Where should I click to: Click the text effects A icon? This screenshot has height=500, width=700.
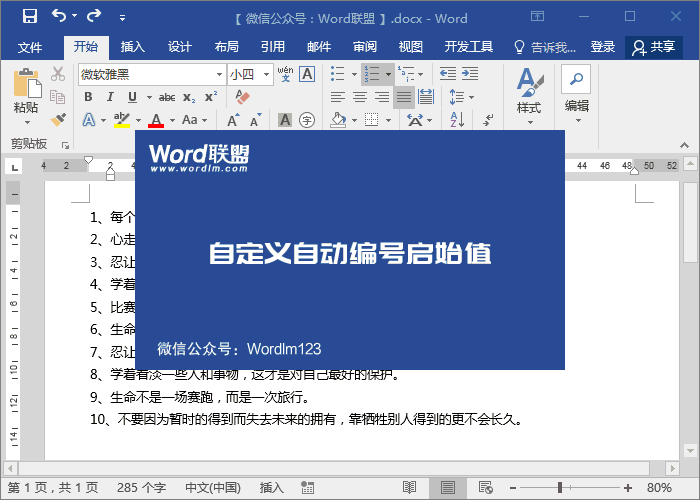[89, 120]
